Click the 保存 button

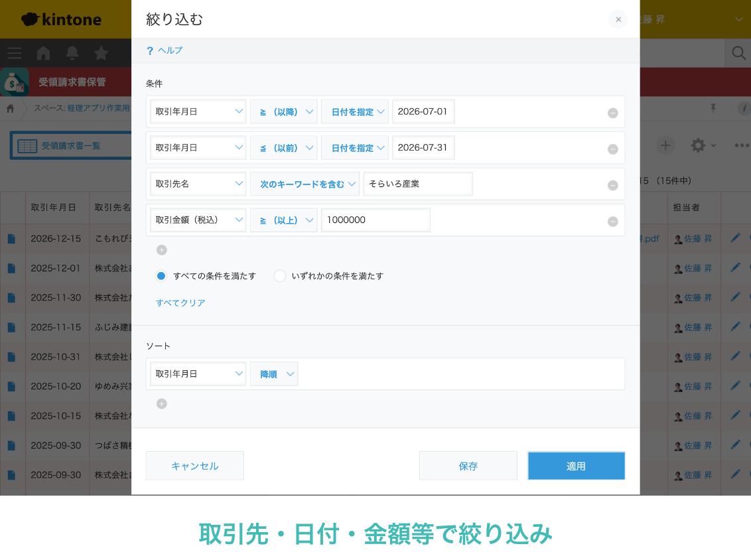tap(468, 466)
